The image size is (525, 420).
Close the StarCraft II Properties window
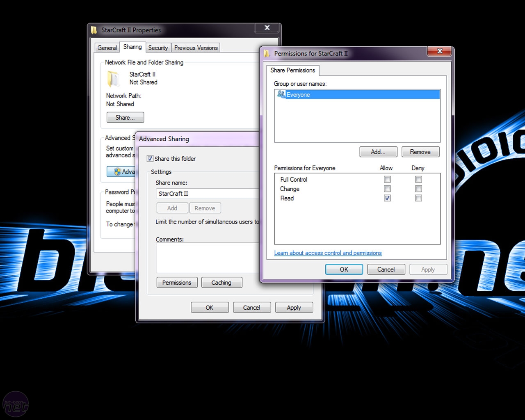pyautogui.click(x=267, y=27)
